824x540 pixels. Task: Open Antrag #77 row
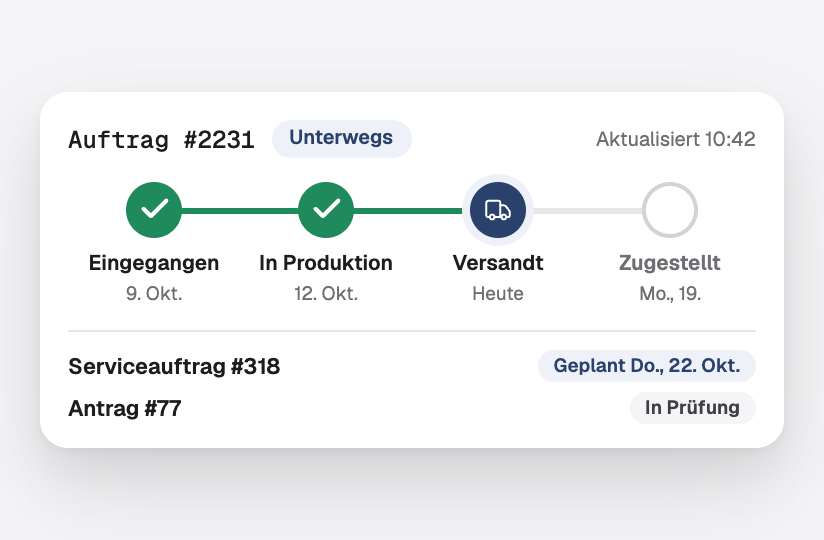click(x=412, y=408)
